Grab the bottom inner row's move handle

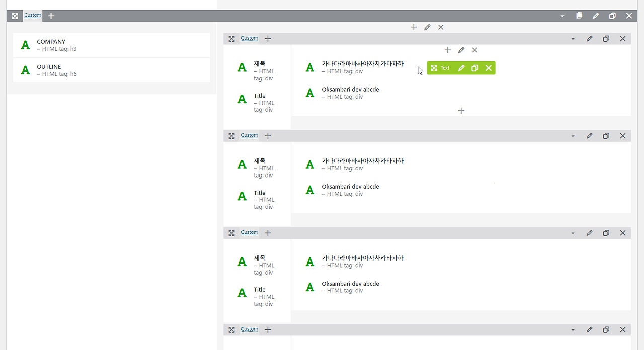click(231, 330)
